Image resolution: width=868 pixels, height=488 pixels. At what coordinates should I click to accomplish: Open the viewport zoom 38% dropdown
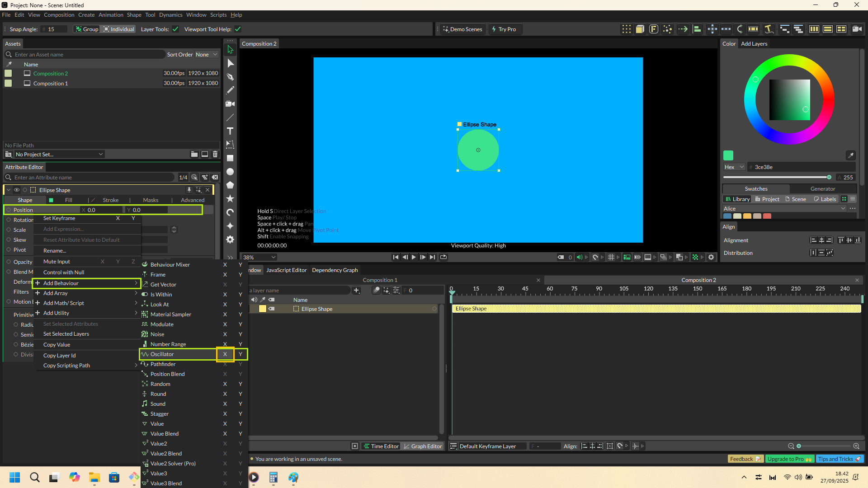pyautogui.click(x=259, y=257)
